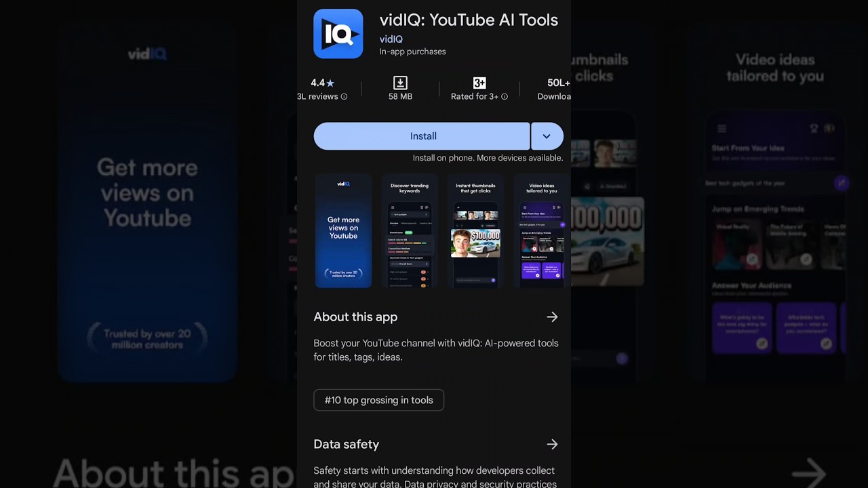Open the vidIQ developer link

pyautogui.click(x=391, y=39)
